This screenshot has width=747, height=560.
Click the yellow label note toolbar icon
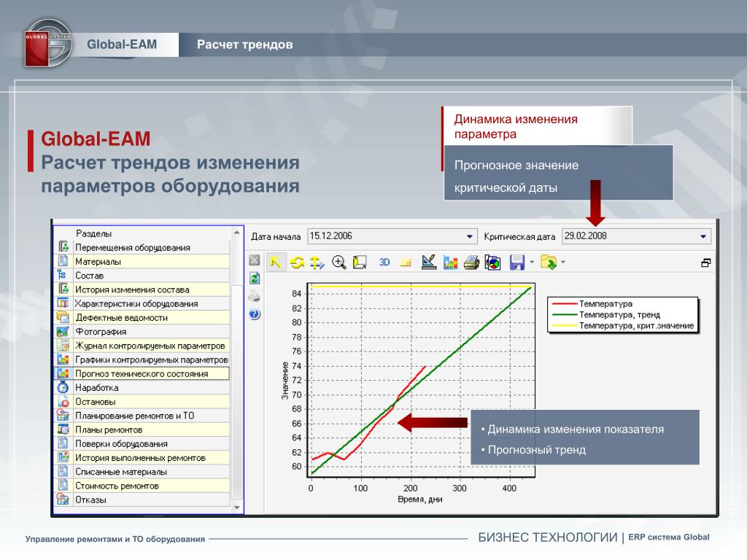[x=406, y=262]
